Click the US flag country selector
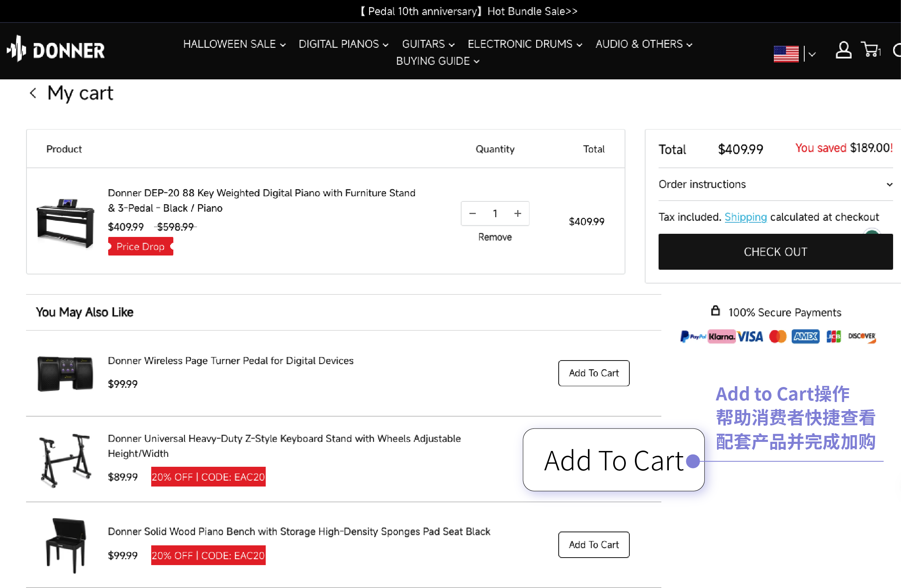 (x=786, y=54)
